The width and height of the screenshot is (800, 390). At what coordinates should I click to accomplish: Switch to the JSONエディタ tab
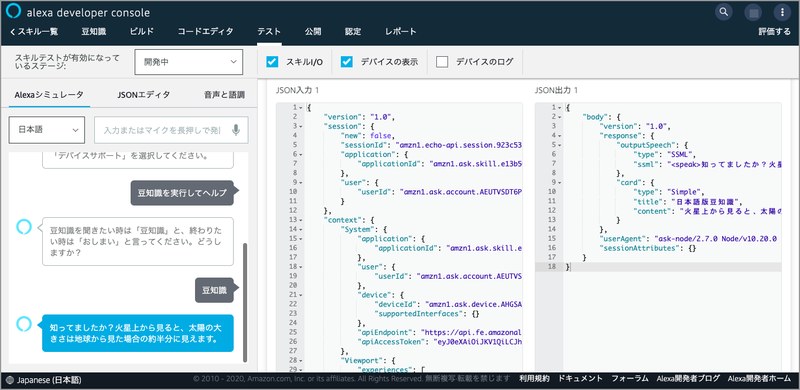(x=143, y=94)
